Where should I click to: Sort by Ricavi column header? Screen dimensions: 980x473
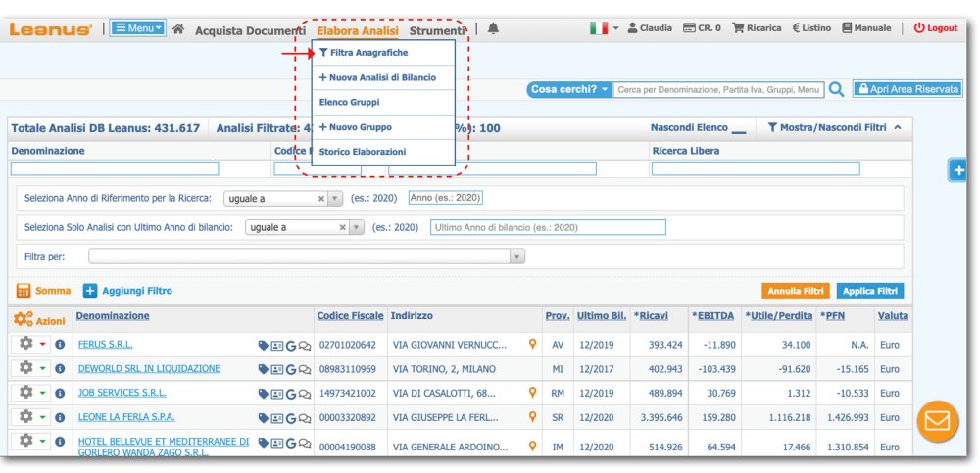point(651,316)
